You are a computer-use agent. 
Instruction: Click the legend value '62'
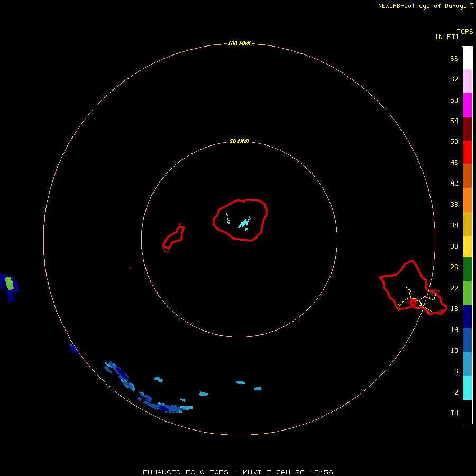point(454,79)
